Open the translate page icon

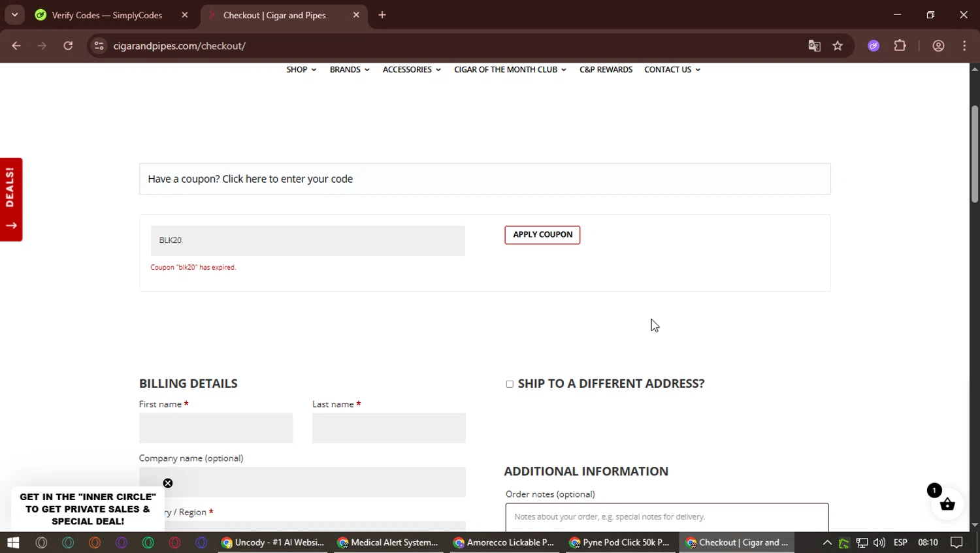click(x=814, y=46)
